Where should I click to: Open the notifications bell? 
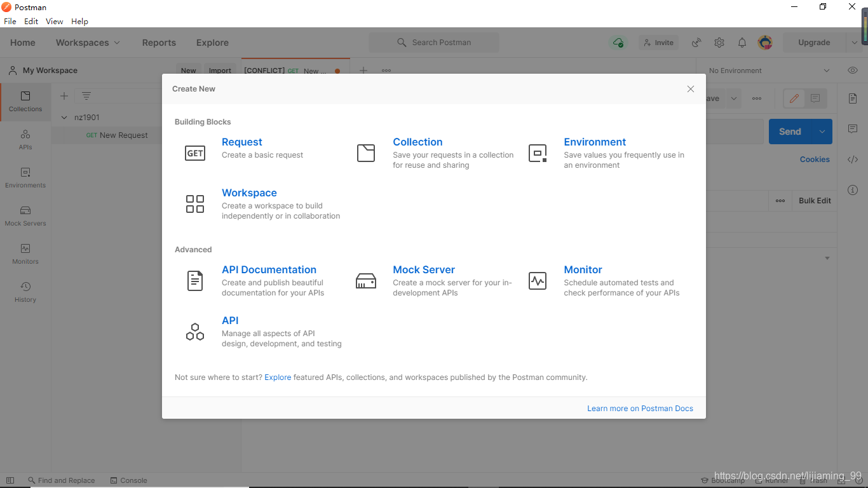click(742, 43)
